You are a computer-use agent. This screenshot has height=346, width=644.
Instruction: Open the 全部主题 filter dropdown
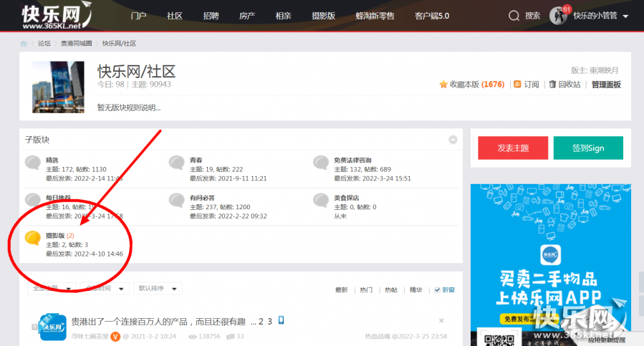(52, 289)
